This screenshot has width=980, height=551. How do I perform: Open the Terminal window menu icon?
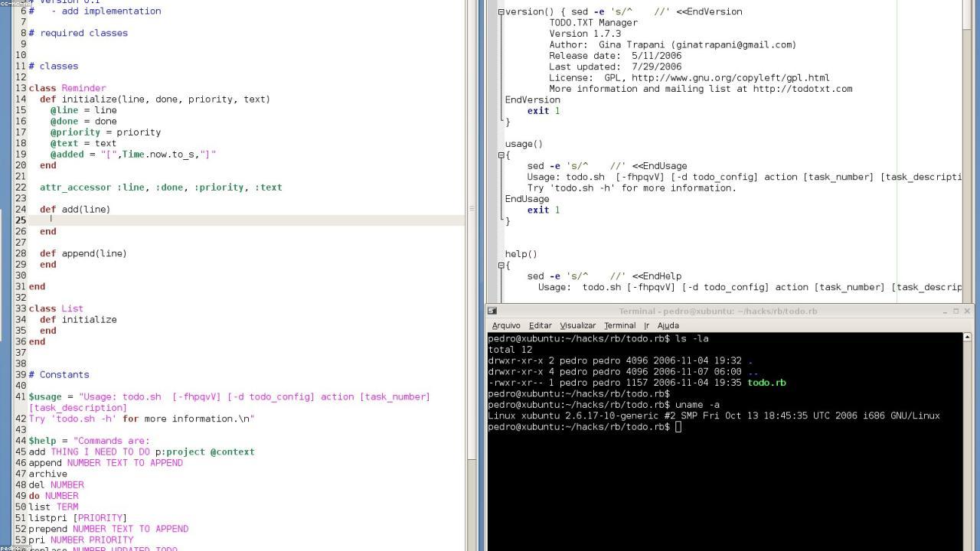click(492, 311)
